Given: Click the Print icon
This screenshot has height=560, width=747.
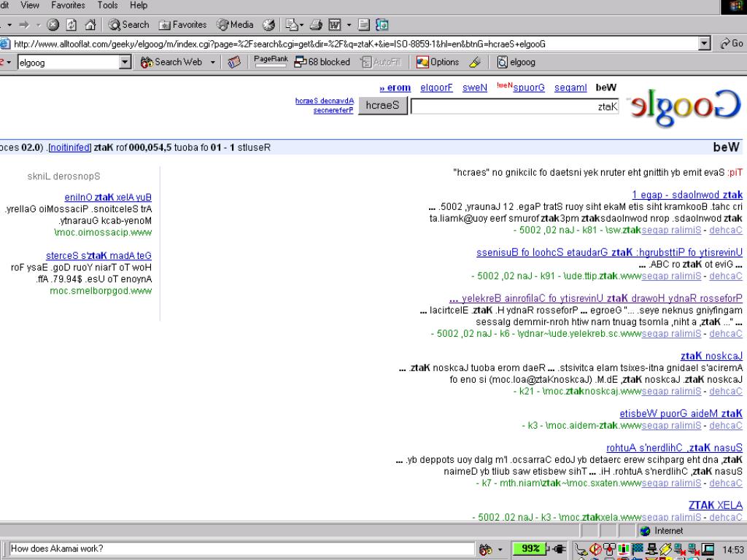Looking at the screenshot, I should coord(316,25).
